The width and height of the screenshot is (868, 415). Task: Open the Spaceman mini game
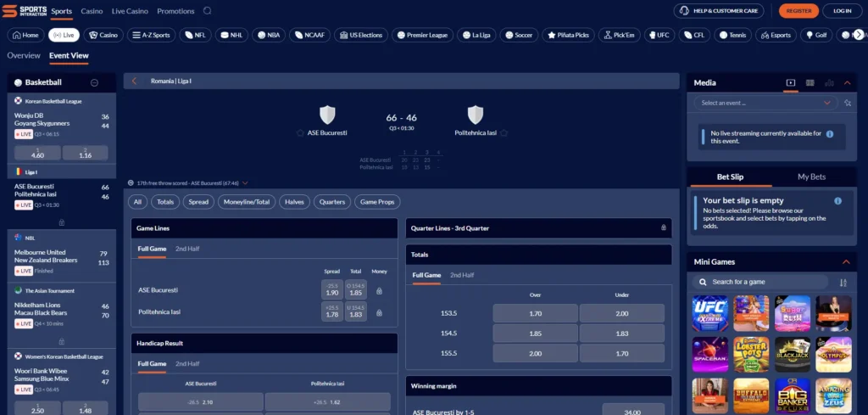(x=709, y=355)
